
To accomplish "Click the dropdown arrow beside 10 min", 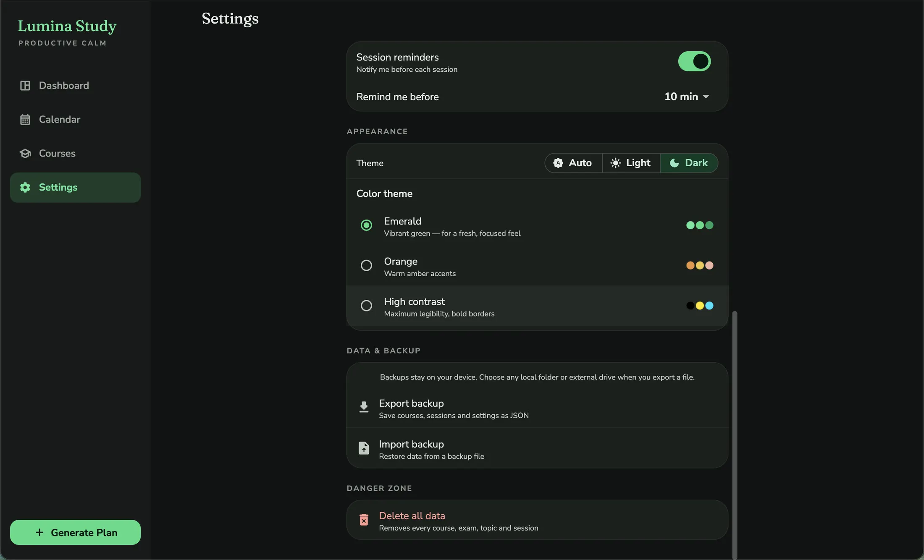I will tap(706, 97).
